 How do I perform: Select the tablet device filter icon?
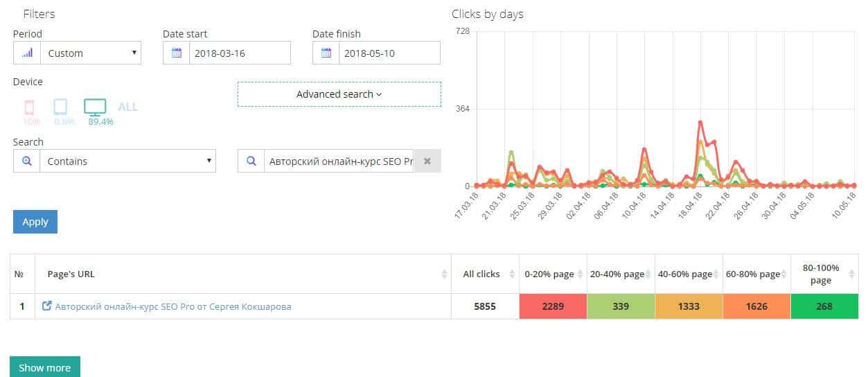pyautogui.click(x=60, y=107)
